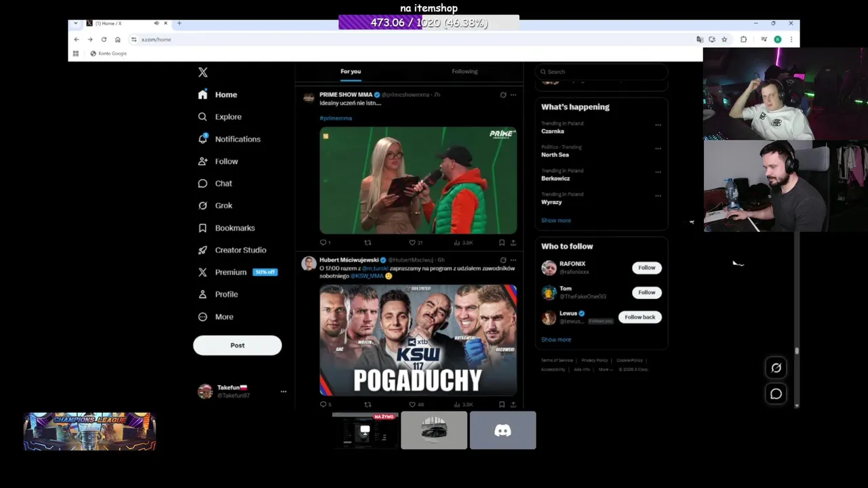Open Profile from the sidebar
Image resolution: width=868 pixels, height=488 pixels.
tap(218, 294)
